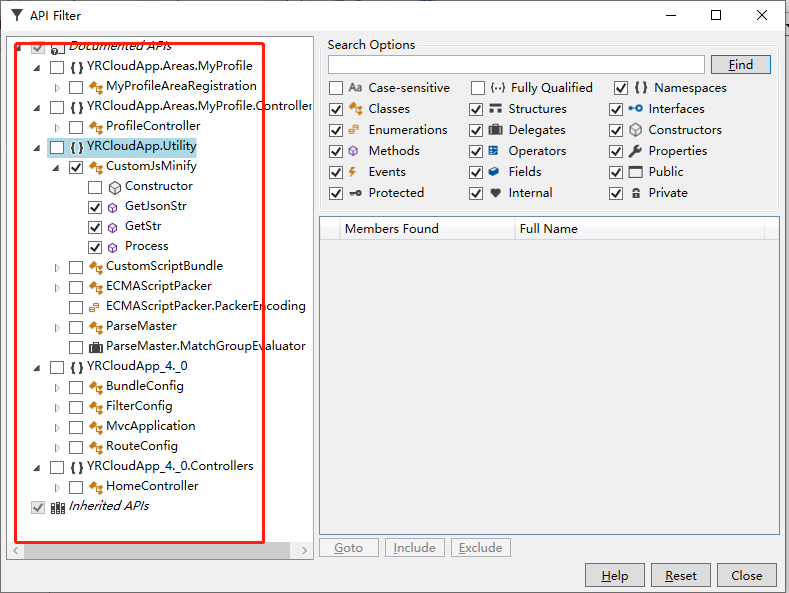Click the GetJsonStr method icon
This screenshot has width=789, height=593.
tap(114, 206)
